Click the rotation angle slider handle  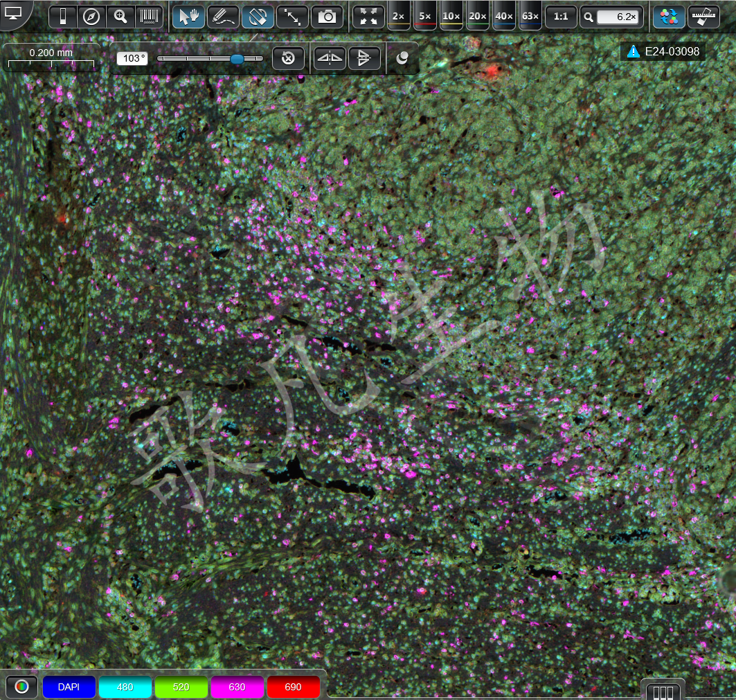[x=237, y=59]
